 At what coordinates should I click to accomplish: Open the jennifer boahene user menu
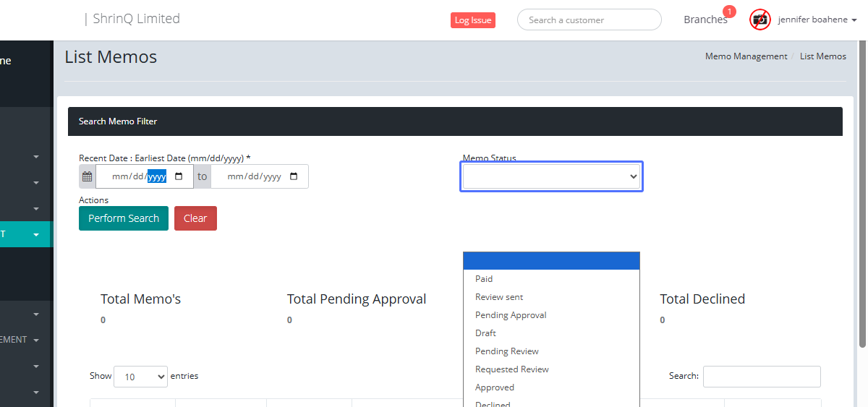click(817, 20)
